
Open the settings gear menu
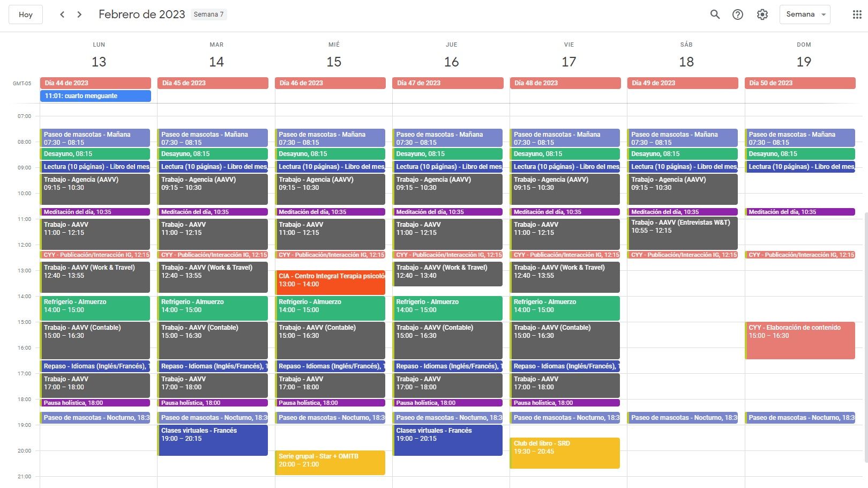pos(762,14)
